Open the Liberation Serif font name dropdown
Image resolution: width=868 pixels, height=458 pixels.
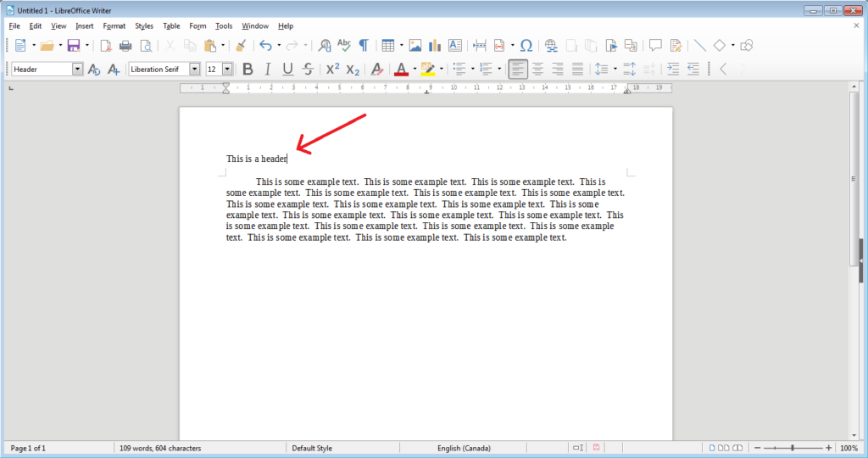tap(194, 69)
